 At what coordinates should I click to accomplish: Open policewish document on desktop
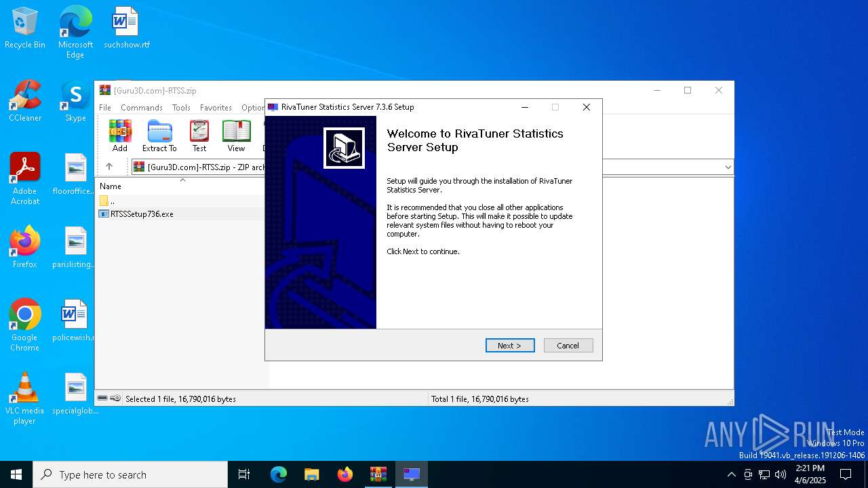point(75,321)
